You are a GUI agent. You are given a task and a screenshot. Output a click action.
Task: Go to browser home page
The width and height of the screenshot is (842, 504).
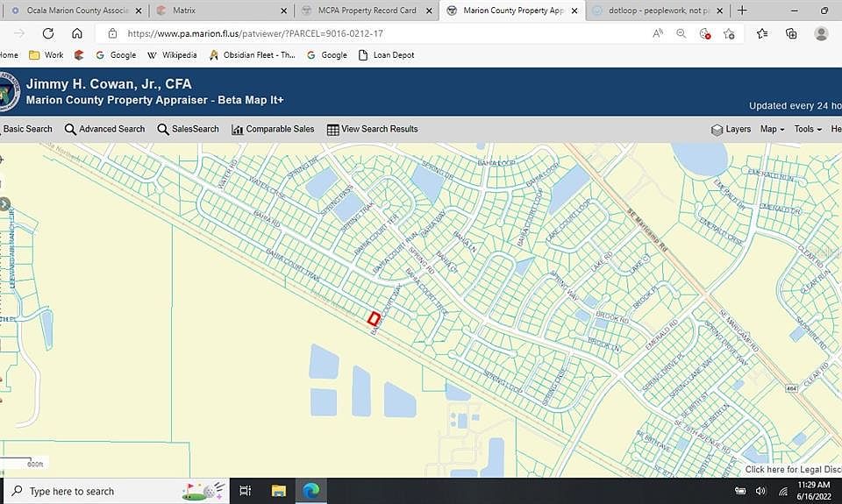(77, 33)
